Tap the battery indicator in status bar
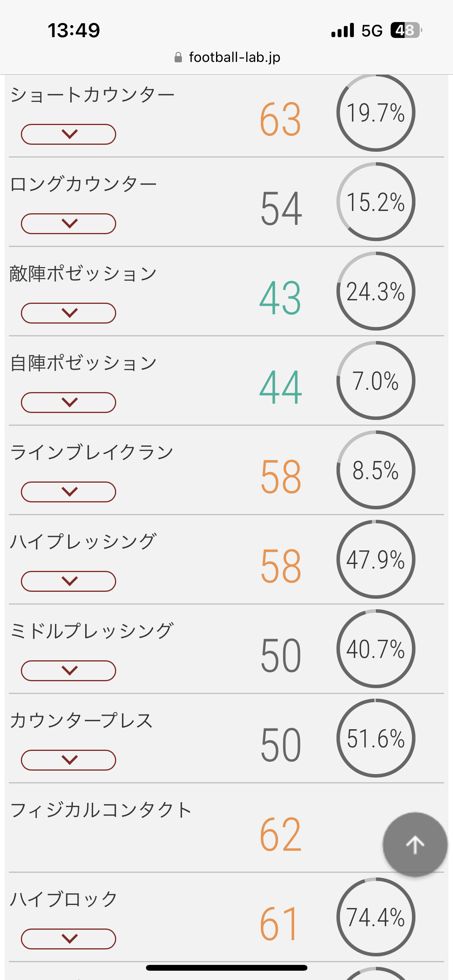The width and height of the screenshot is (453, 980). [406, 30]
